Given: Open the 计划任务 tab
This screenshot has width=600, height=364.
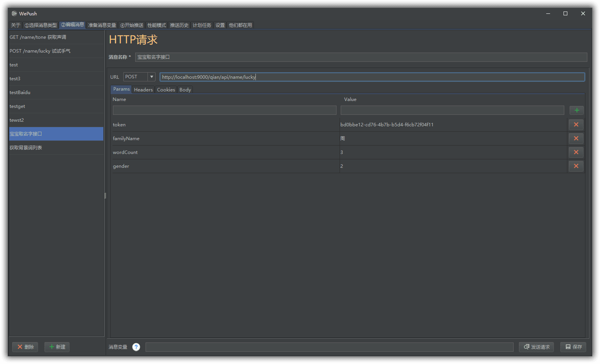Looking at the screenshot, I should pyautogui.click(x=202, y=25).
